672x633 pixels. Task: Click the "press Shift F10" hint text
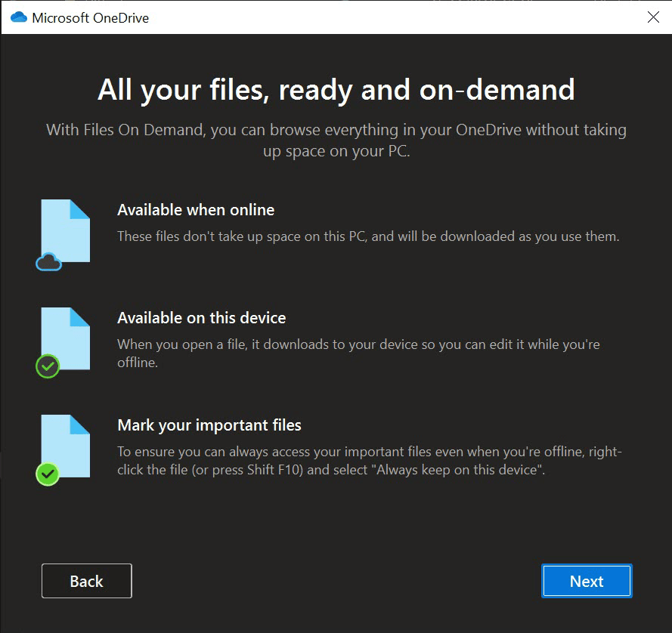click(x=280, y=470)
